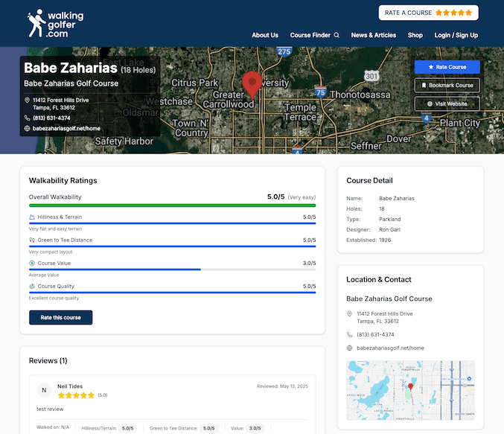The width and height of the screenshot is (504, 434).
Task: Click the 'test review' text
Action: click(x=50, y=409)
